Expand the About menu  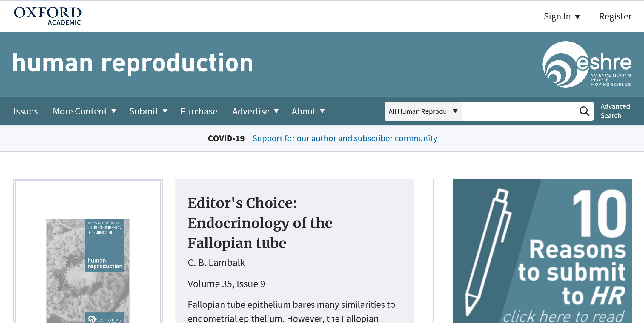(308, 111)
